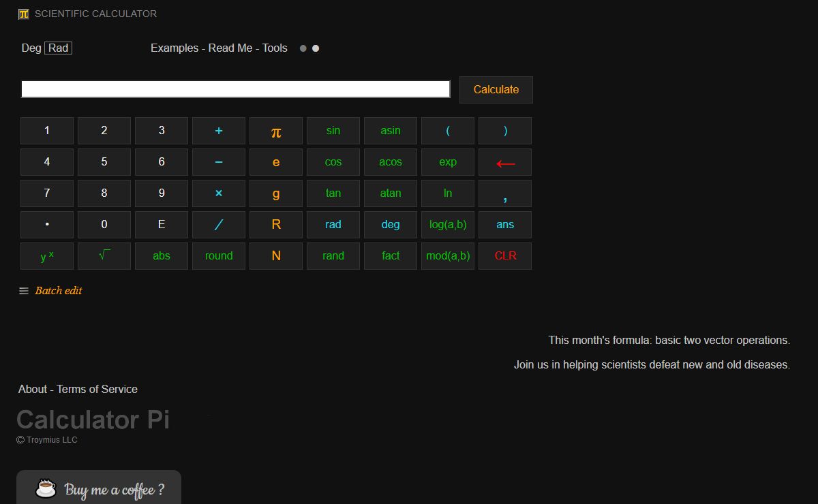
Task: Select the second white page dot
Action: 316,48
